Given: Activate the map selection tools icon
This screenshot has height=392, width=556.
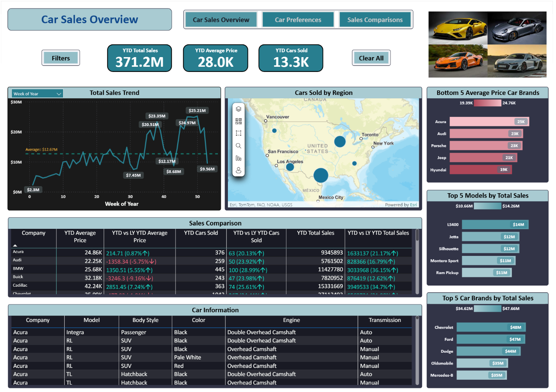Looking at the screenshot, I should coord(238,133).
